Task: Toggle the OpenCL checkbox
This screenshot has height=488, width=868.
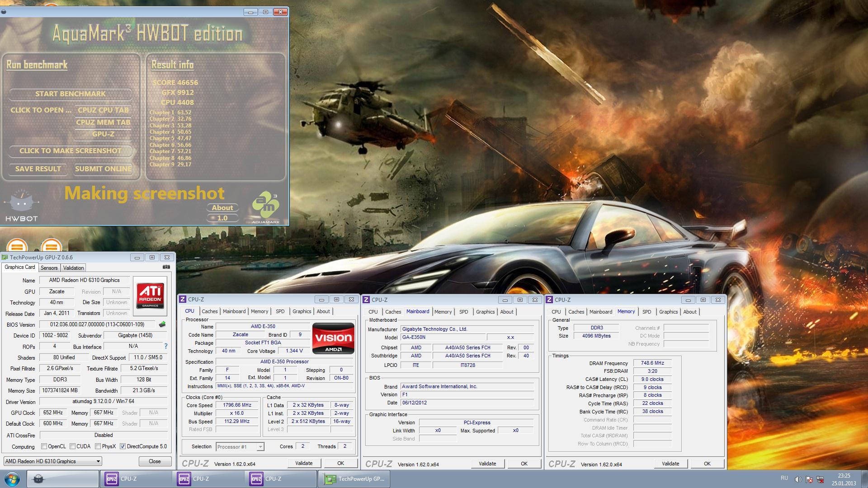Action: click(x=44, y=446)
